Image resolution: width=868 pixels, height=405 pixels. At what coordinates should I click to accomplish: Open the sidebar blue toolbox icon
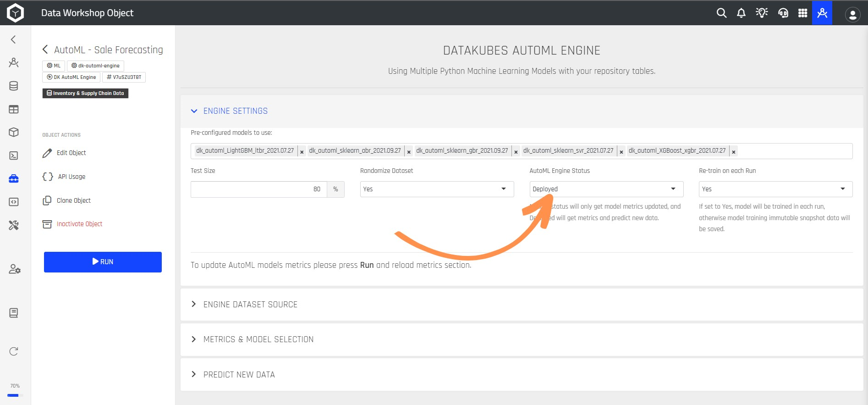click(x=14, y=178)
